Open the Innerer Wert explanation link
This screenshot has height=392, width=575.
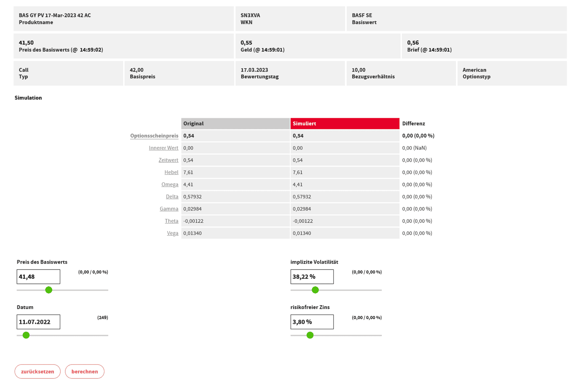(163, 148)
